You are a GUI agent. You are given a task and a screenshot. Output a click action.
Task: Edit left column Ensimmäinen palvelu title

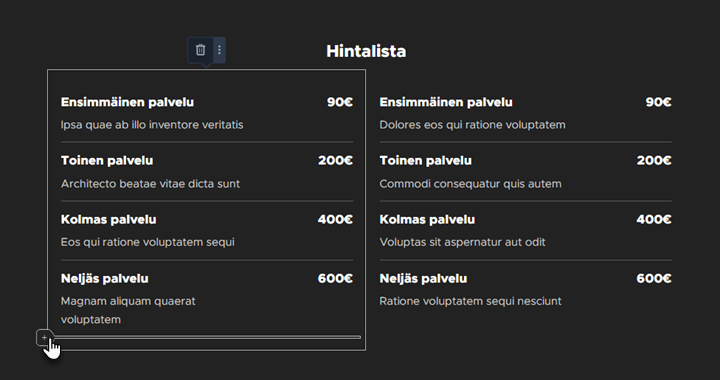point(127,102)
